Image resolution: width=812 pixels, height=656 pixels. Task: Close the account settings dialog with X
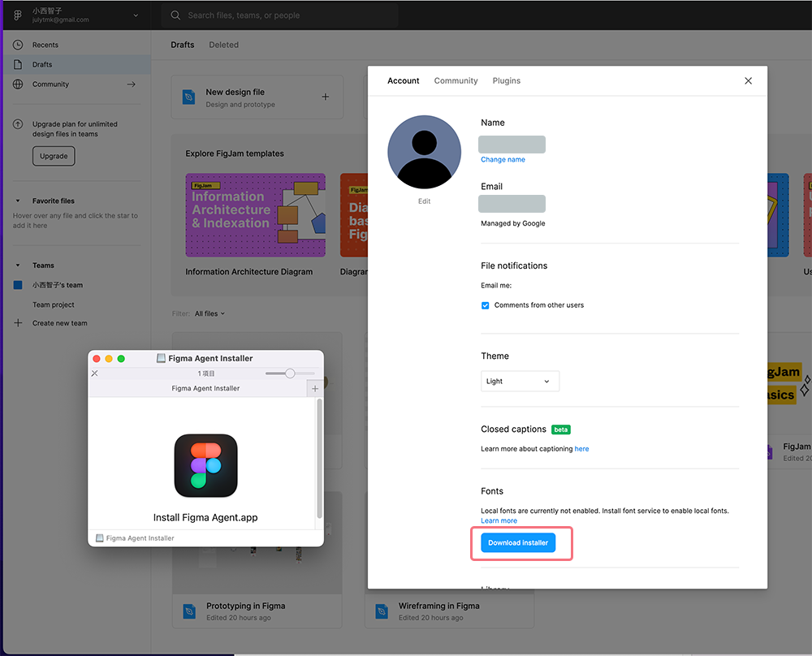click(x=748, y=80)
